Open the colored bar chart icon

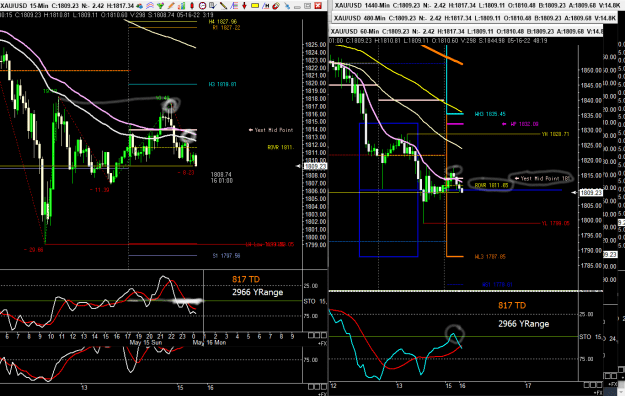tap(181, 6)
